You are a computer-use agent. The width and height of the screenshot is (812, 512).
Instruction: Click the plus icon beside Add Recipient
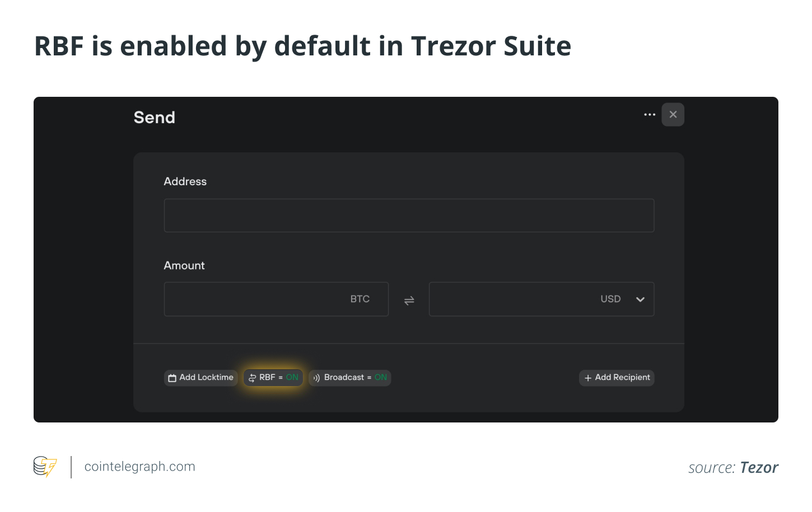(587, 378)
